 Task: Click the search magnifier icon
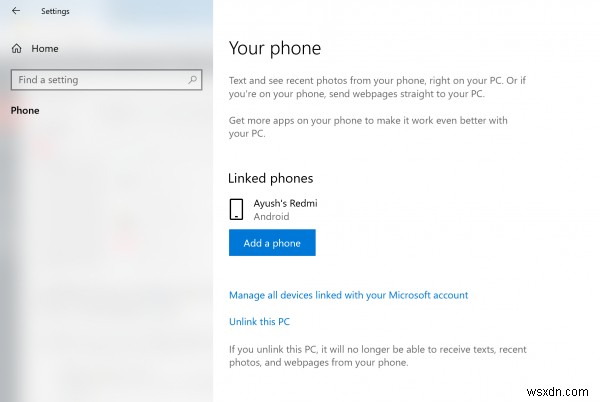coord(192,80)
